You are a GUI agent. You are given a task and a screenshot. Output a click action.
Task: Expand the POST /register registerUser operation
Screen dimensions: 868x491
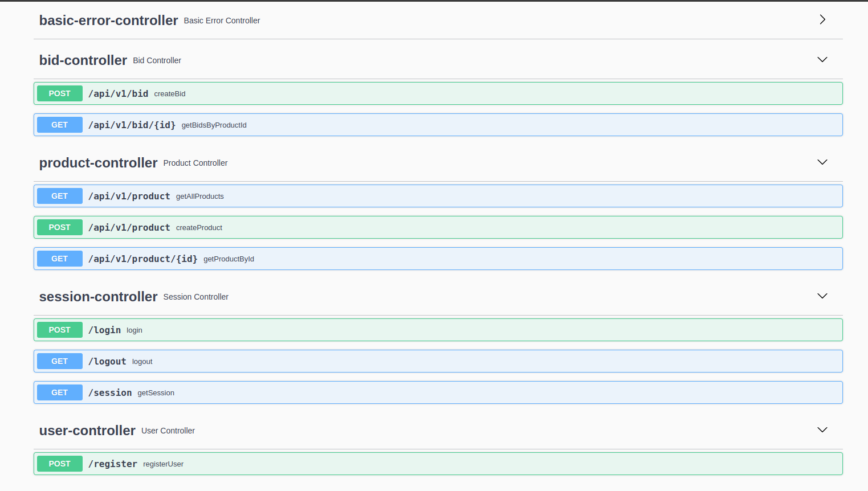(438, 464)
